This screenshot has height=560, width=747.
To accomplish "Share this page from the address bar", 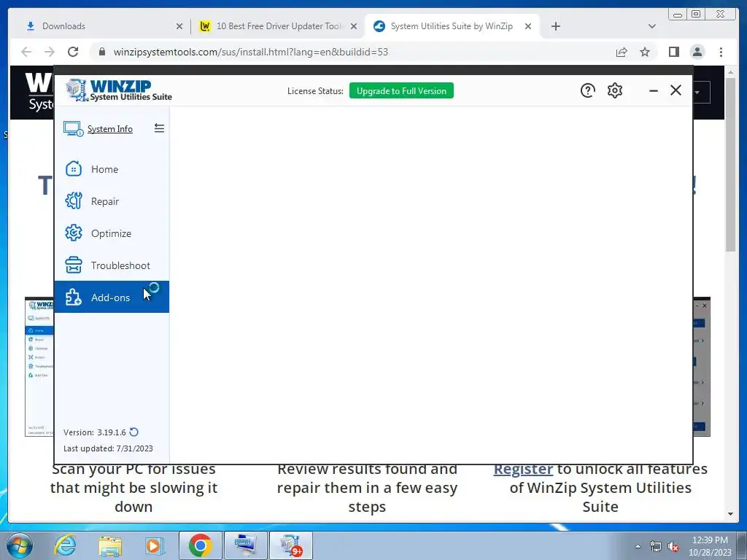I will 622,52.
